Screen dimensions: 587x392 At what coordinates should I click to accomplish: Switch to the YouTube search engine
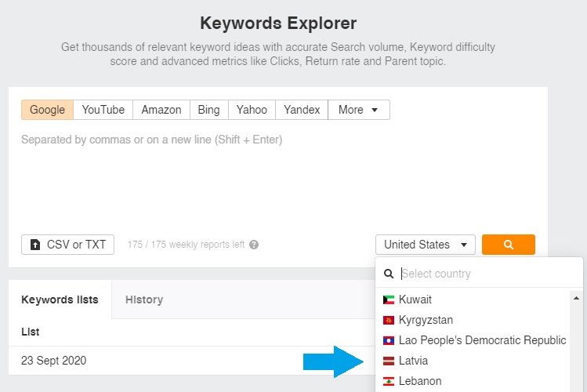coord(103,110)
